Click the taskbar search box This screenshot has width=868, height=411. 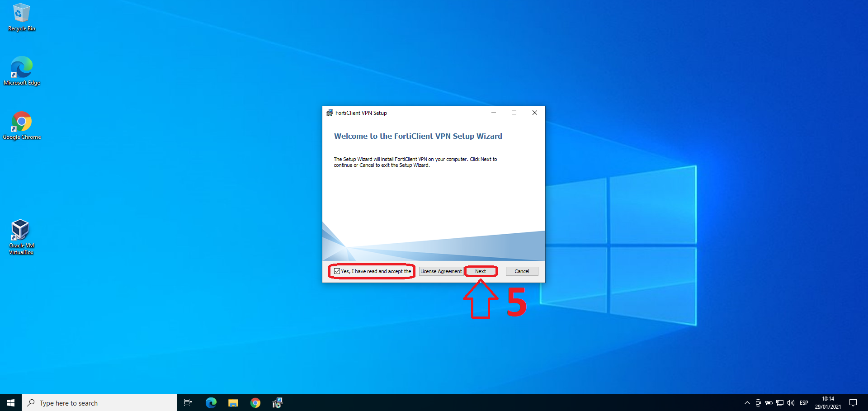point(99,402)
